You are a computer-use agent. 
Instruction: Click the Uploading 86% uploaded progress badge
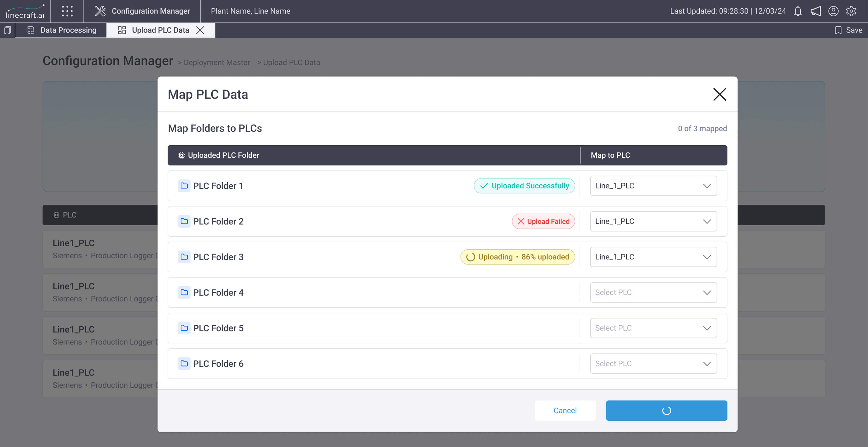pos(518,257)
